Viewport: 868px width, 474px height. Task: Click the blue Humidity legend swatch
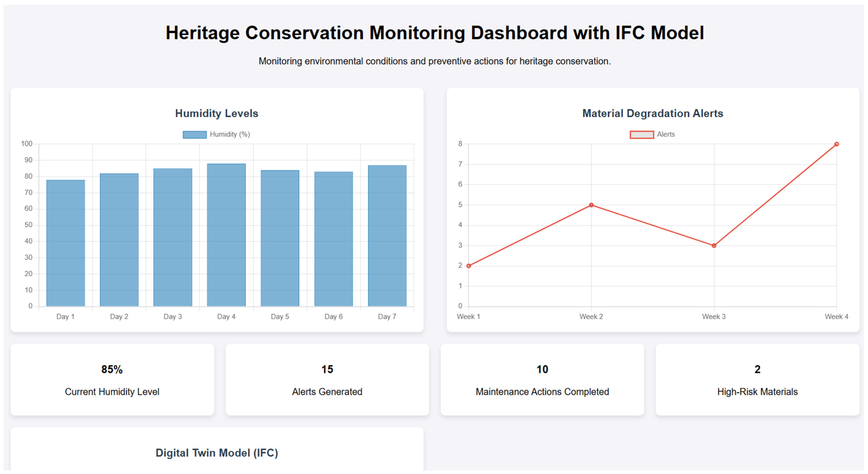[194, 135]
